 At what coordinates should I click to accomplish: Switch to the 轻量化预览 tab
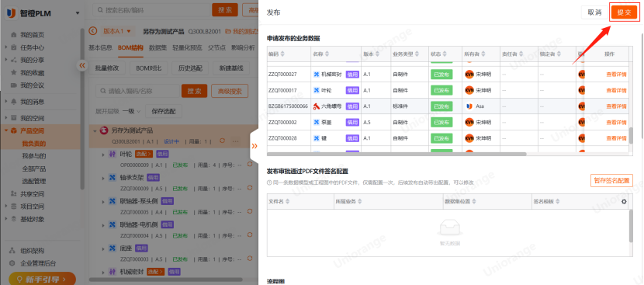tap(187, 47)
